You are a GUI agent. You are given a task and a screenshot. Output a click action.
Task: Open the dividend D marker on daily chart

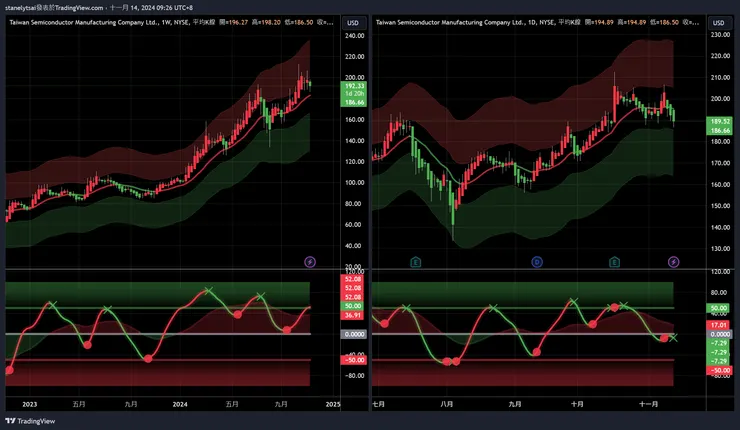point(537,262)
